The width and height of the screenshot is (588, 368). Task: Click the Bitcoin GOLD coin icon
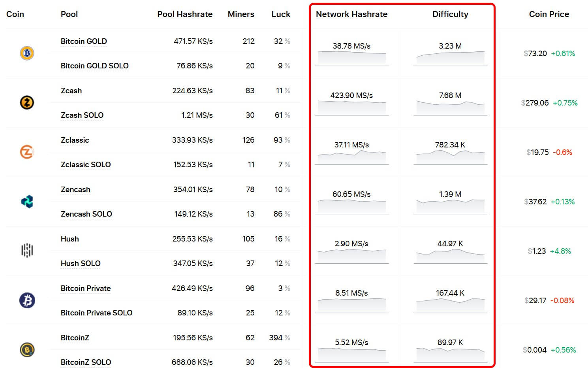(27, 53)
